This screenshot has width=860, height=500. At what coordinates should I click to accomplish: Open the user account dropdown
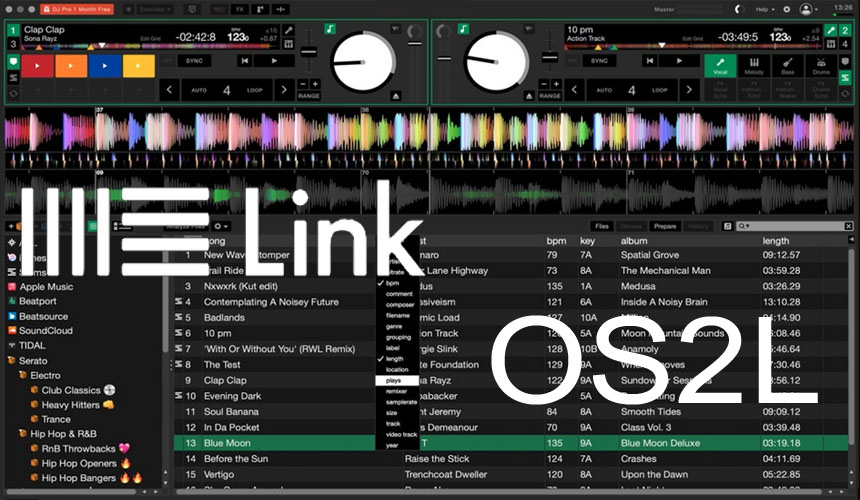coord(807,9)
